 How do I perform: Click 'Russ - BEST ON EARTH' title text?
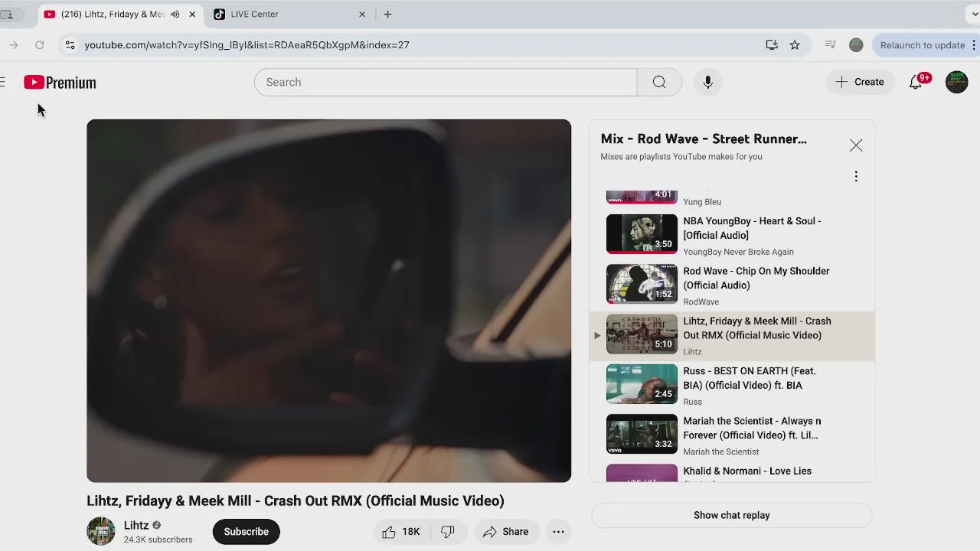click(750, 378)
